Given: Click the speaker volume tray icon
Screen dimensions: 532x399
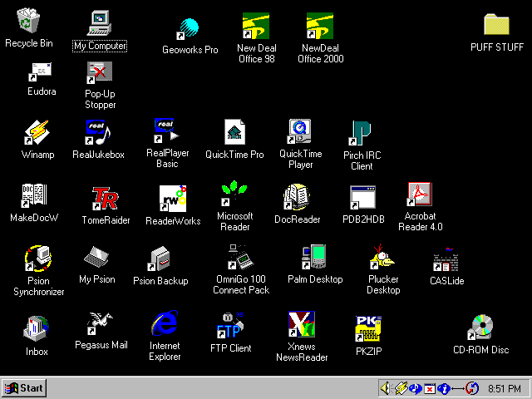Looking at the screenshot, I should click(x=386, y=388).
